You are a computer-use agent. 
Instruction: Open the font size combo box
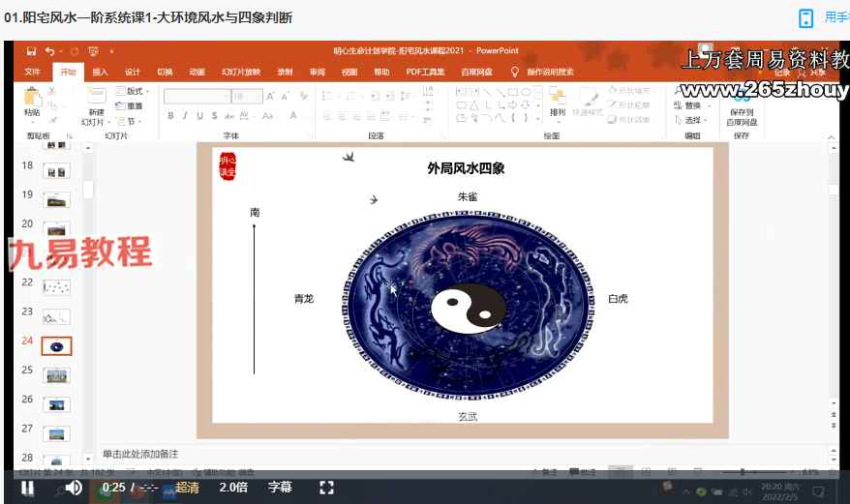point(247,97)
